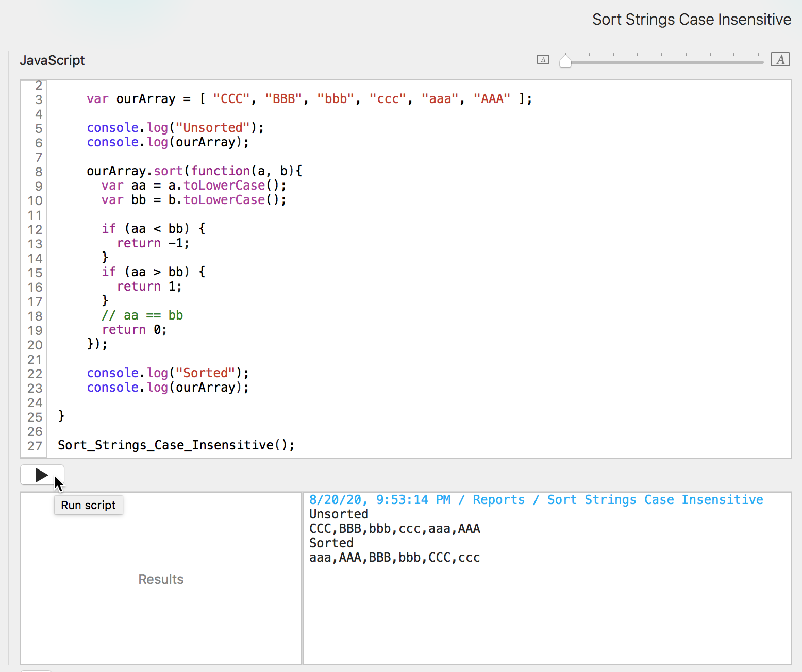Click on the '// aa == bb' comment

tap(142, 315)
